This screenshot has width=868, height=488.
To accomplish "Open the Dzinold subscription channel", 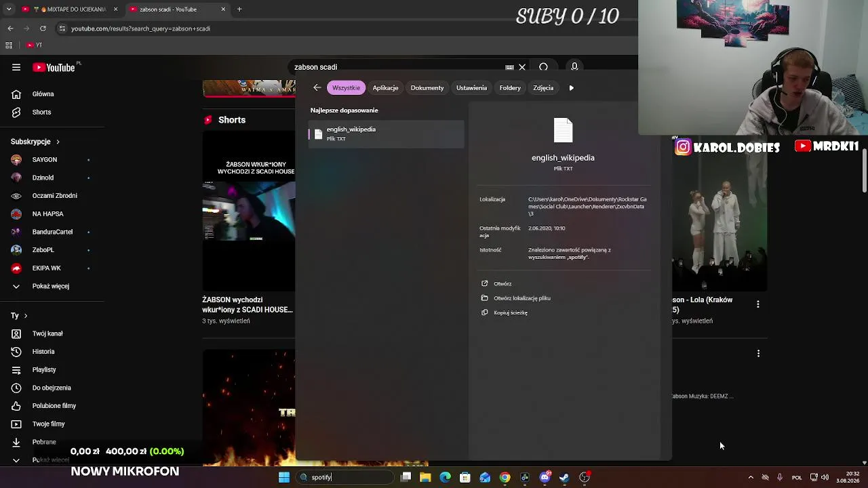I will (43, 178).
